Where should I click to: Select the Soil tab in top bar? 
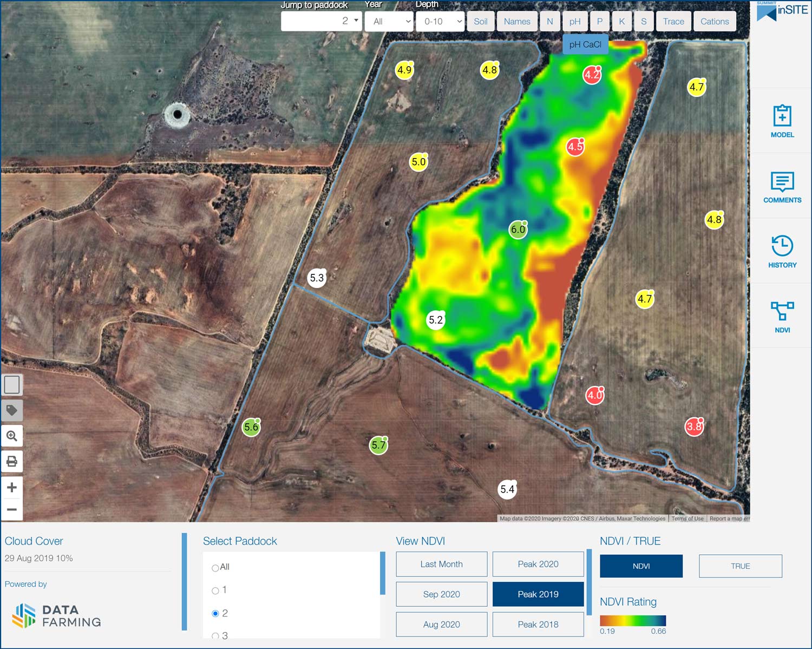[480, 22]
